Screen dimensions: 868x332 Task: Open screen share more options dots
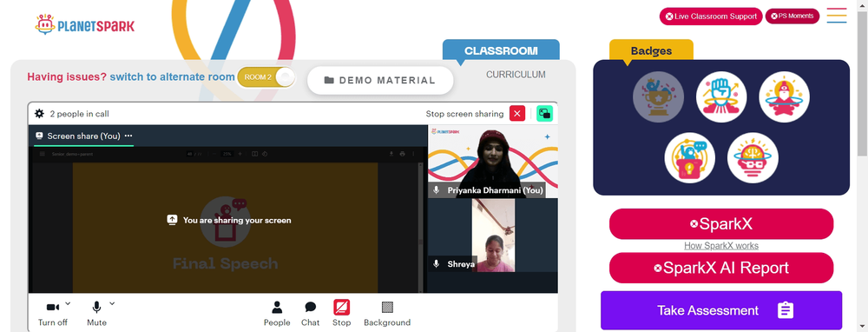[128, 136]
